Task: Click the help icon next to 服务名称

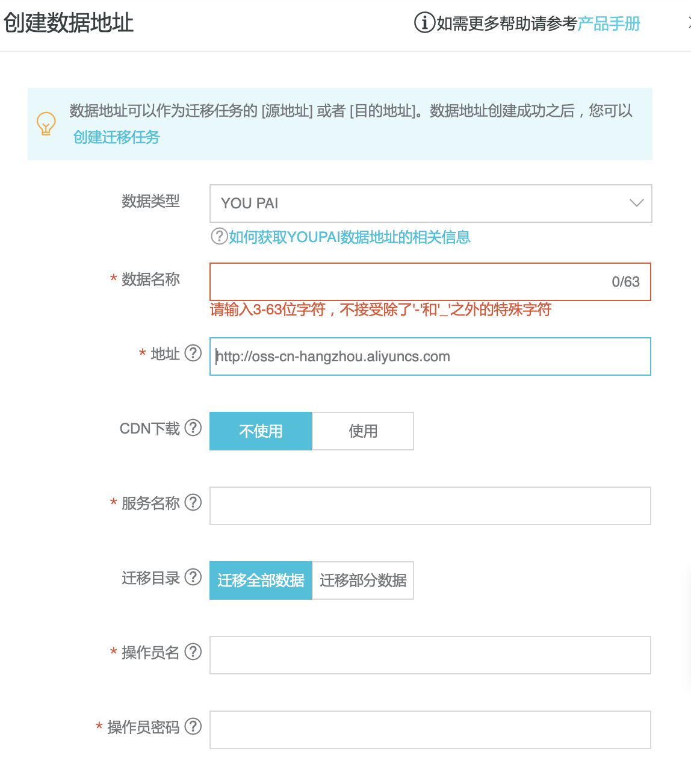Action: click(193, 503)
